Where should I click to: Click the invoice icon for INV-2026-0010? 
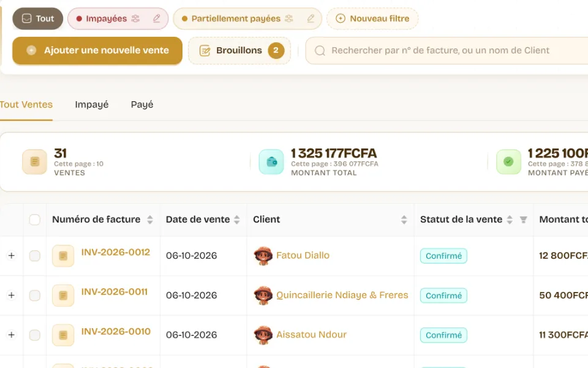coord(63,335)
